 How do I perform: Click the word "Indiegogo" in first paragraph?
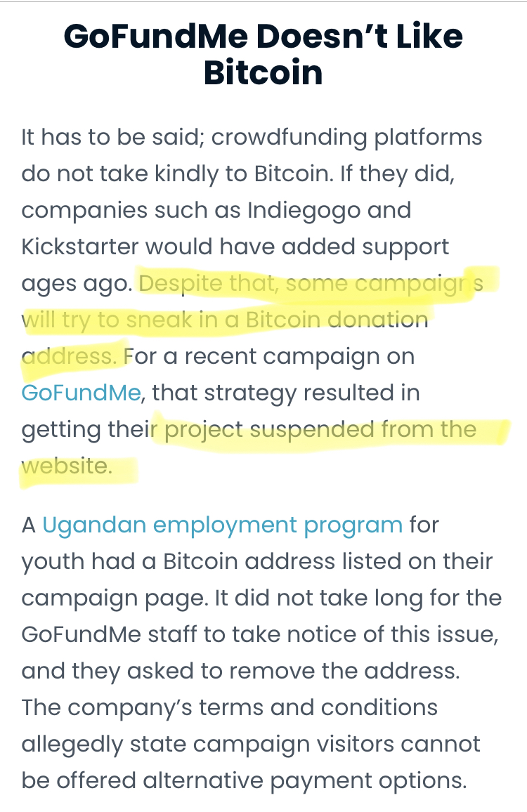pyautogui.click(x=304, y=211)
